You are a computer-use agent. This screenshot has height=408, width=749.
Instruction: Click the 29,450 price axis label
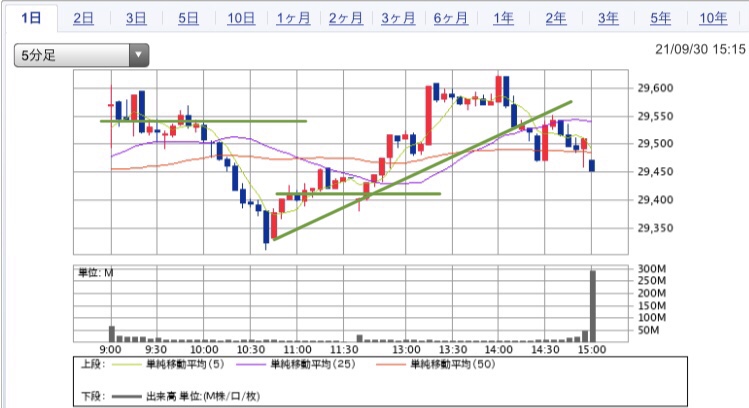pos(655,172)
